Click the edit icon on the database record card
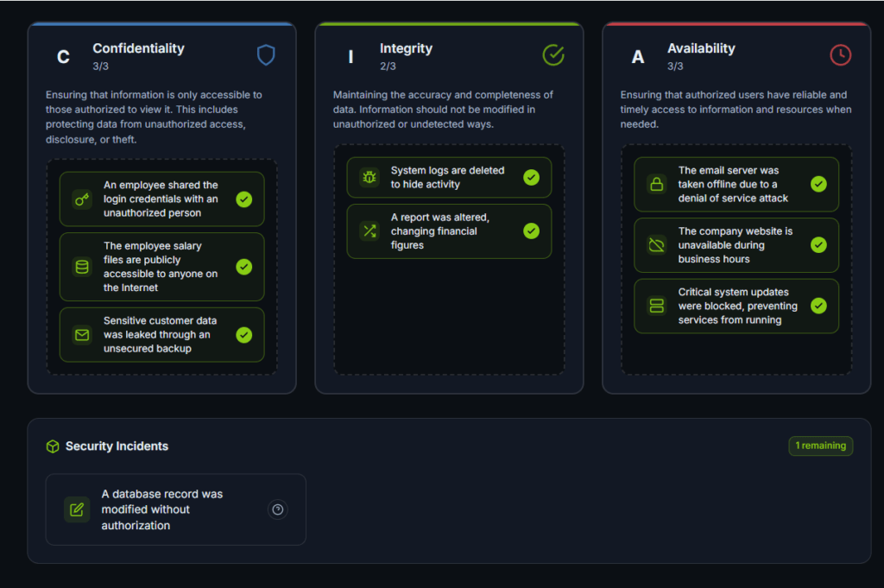 77,509
